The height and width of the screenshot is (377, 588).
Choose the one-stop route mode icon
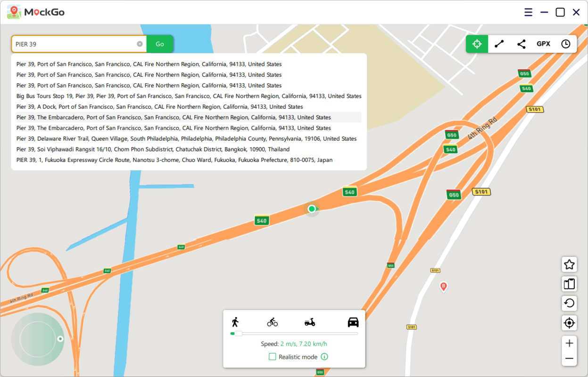click(x=499, y=44)
